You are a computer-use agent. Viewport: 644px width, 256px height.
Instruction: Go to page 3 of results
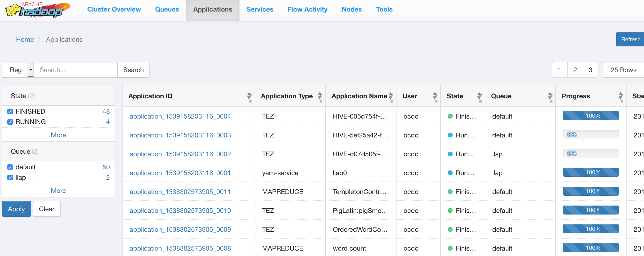pyautogui.click(x=590, y=70)
